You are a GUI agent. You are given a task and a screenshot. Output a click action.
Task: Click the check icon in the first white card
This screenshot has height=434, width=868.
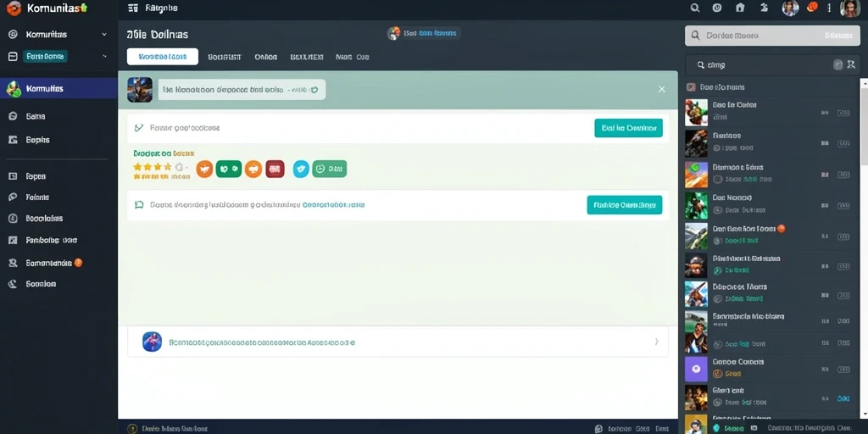click(x=139, y=128)
